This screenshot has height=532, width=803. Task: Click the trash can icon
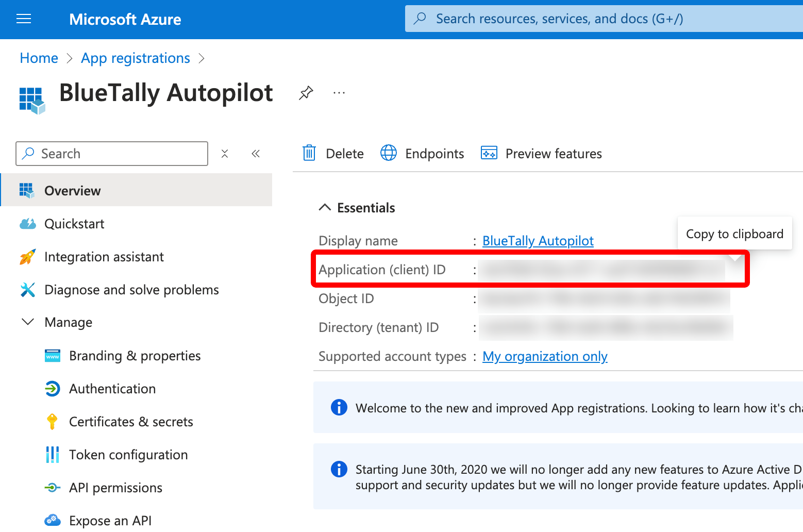(309, 153)
